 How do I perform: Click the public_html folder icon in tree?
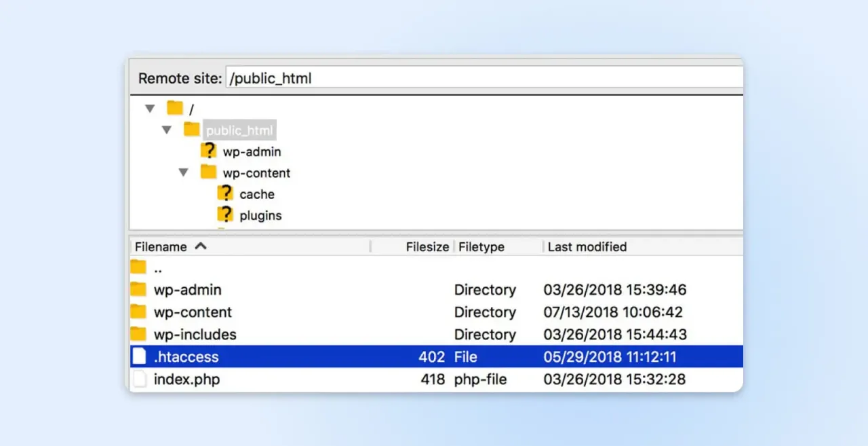192,130
